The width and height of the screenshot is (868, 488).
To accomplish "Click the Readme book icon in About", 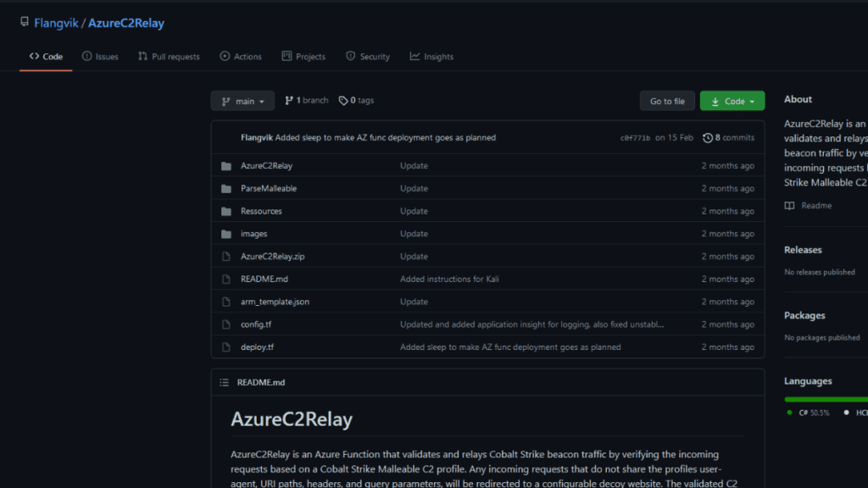I will click(789, 205).
